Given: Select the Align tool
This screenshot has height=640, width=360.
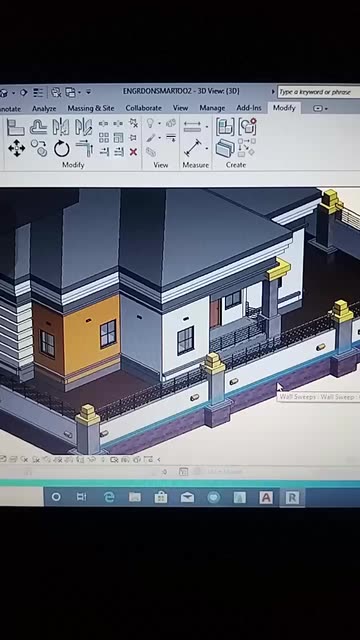Looking at the screenshot, I should [x=16, y=127].
